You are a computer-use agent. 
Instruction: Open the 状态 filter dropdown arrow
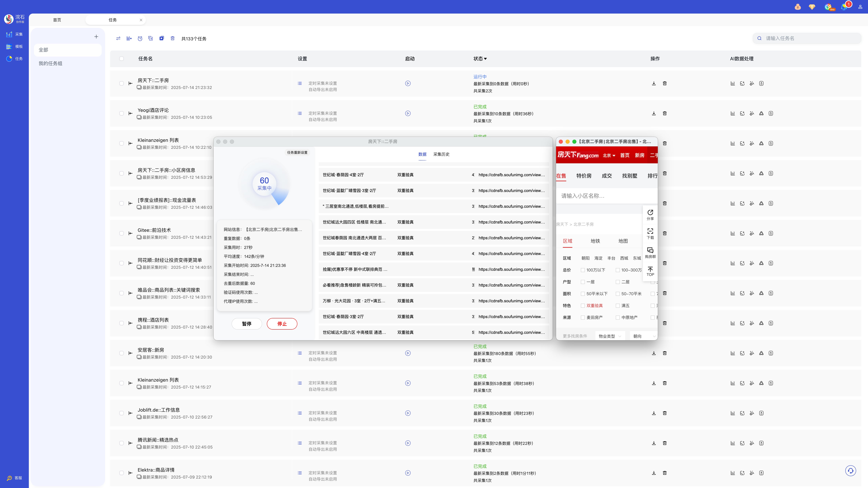(485, 59)
